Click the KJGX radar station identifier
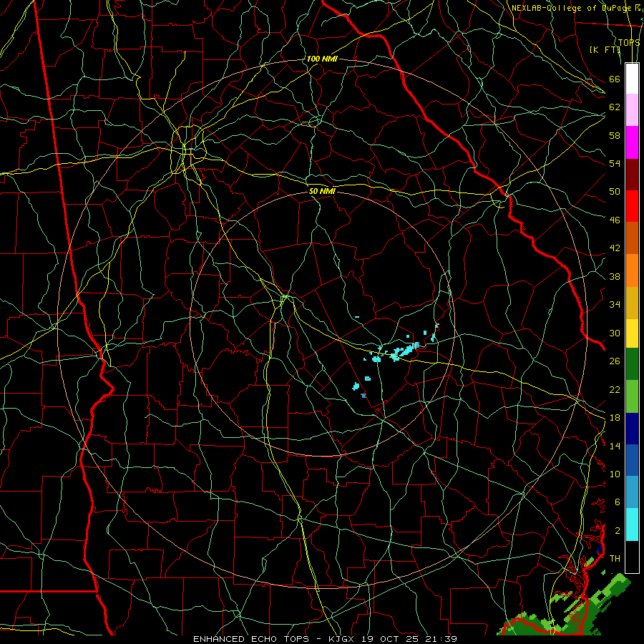The width and height of the screenshot is (644, 644). (341, 639)
